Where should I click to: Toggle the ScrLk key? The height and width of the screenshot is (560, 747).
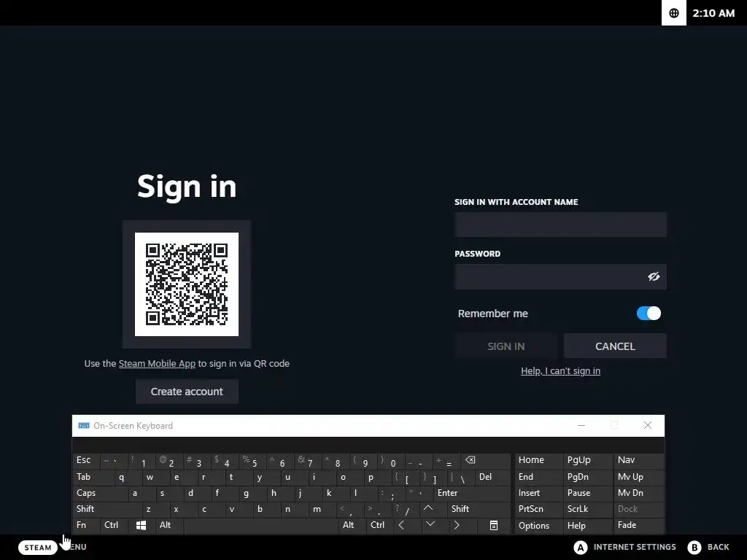[588, 509]
